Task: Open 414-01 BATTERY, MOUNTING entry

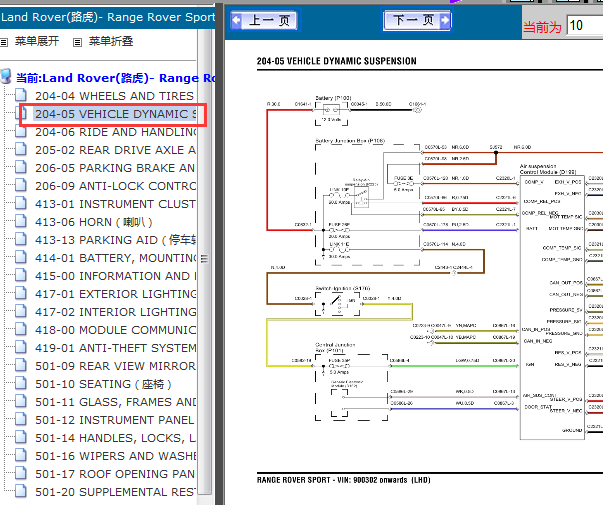Action: pos(115,258)
